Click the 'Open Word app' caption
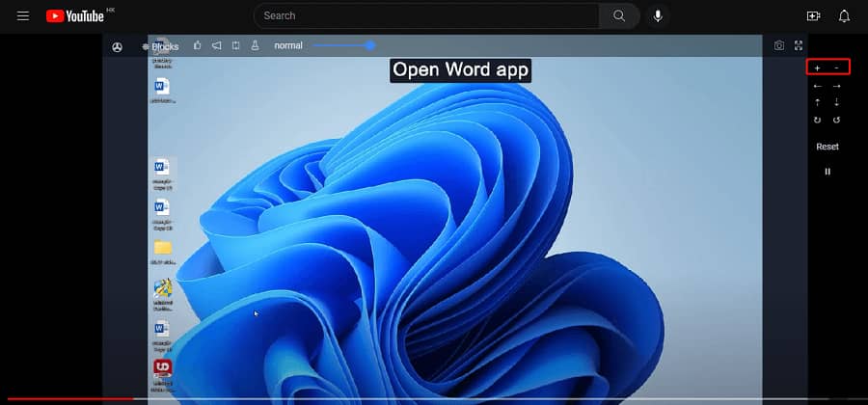The height and width of the screenshot is (405, 868). coord(460,70)
